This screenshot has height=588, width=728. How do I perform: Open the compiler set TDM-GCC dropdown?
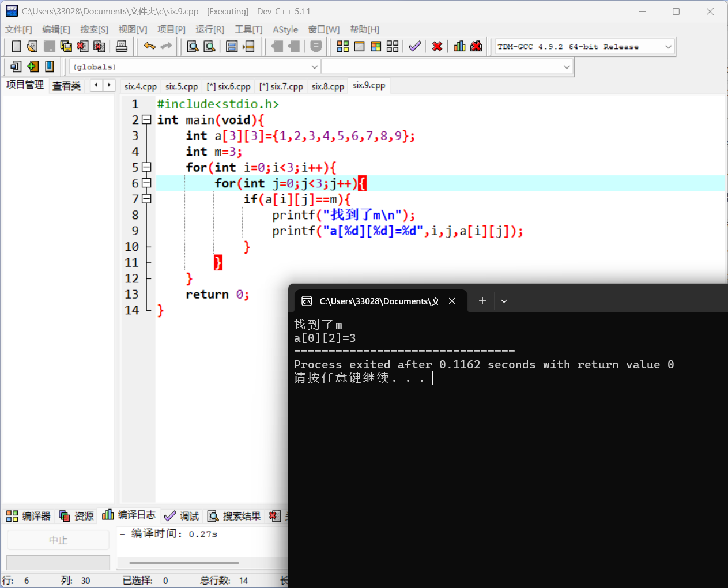669,47
